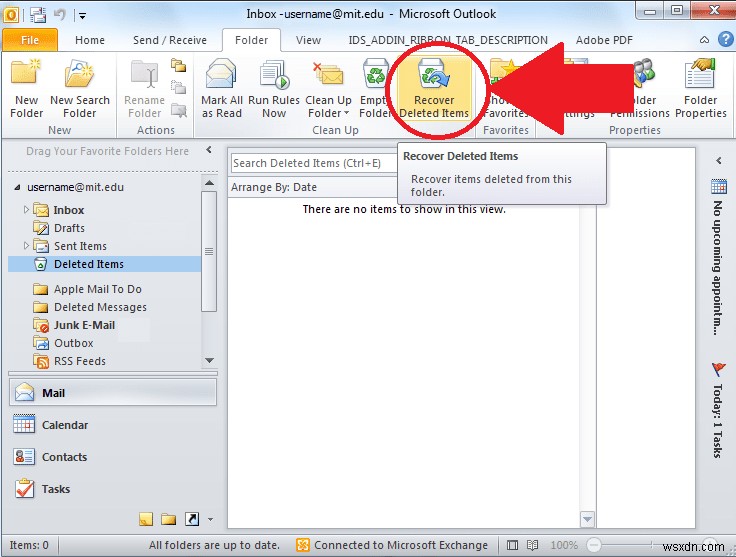Open the Junk E-Mail folder
Image resolution: width=736 pixels, height=557 pixels.
click(84, 325)
